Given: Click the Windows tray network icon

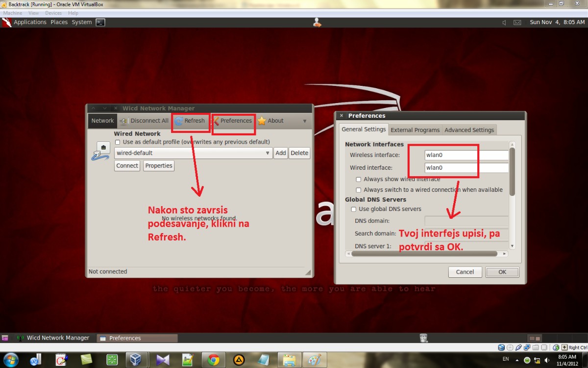Looking at the screenshot, I should pos(537,360).
